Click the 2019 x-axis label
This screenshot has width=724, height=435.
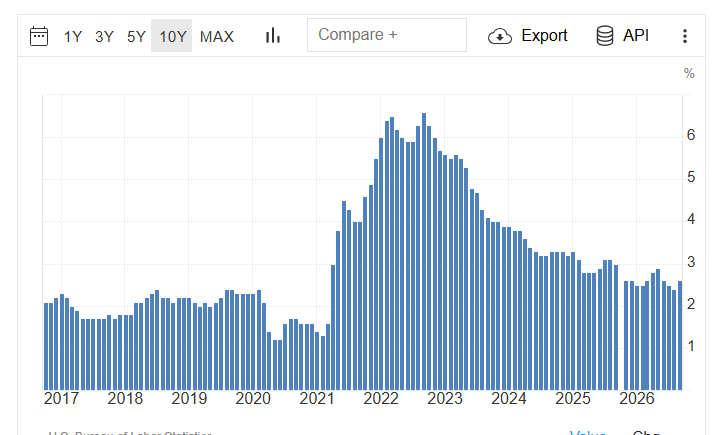point(189,399)
